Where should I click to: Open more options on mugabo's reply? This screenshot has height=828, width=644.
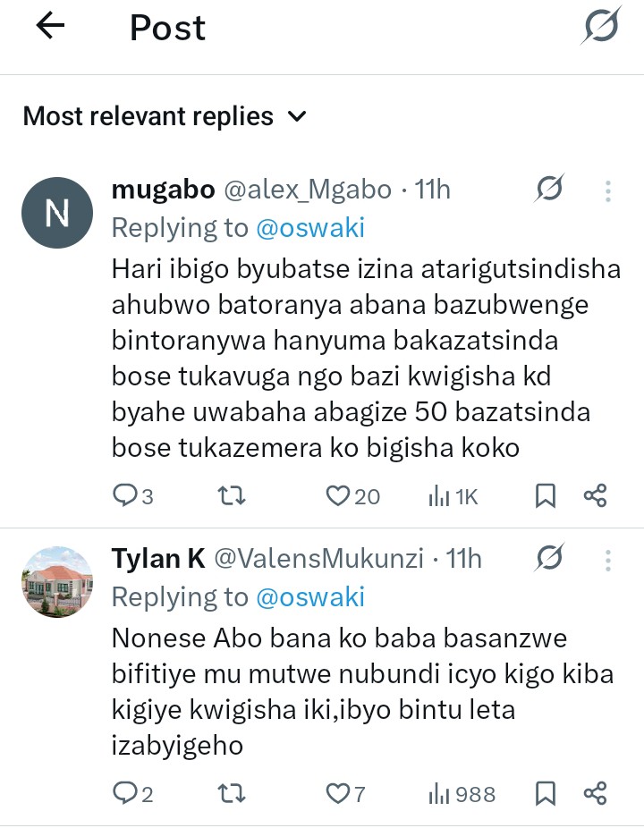pos(608,190)
